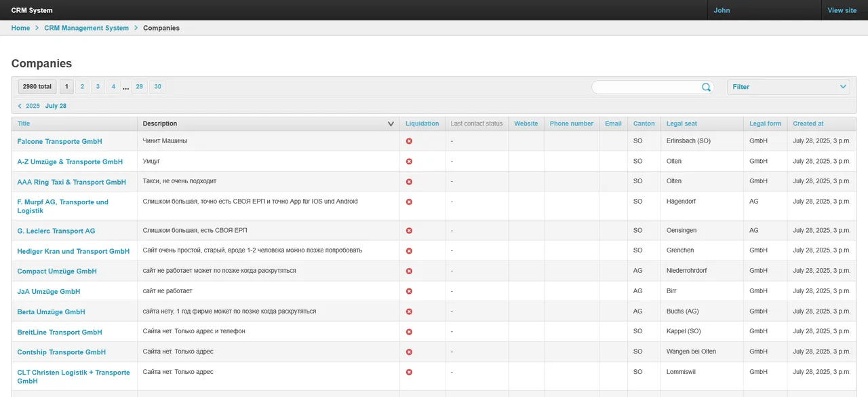The image size is (868, 397).
Task: Click the CRM System header title
Action: point(32,10)
